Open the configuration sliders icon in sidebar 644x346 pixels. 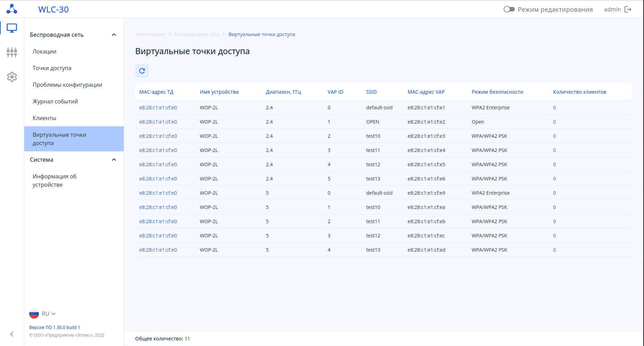click(12, 52)
